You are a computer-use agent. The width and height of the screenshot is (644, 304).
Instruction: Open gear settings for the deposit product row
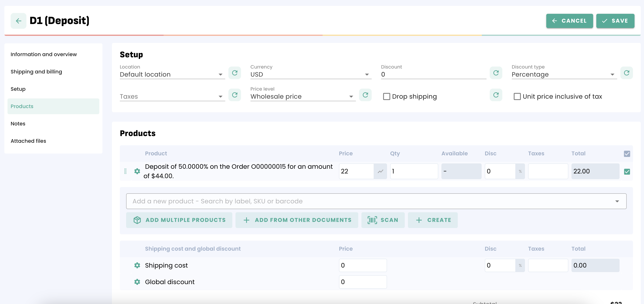tap(137, 171)
